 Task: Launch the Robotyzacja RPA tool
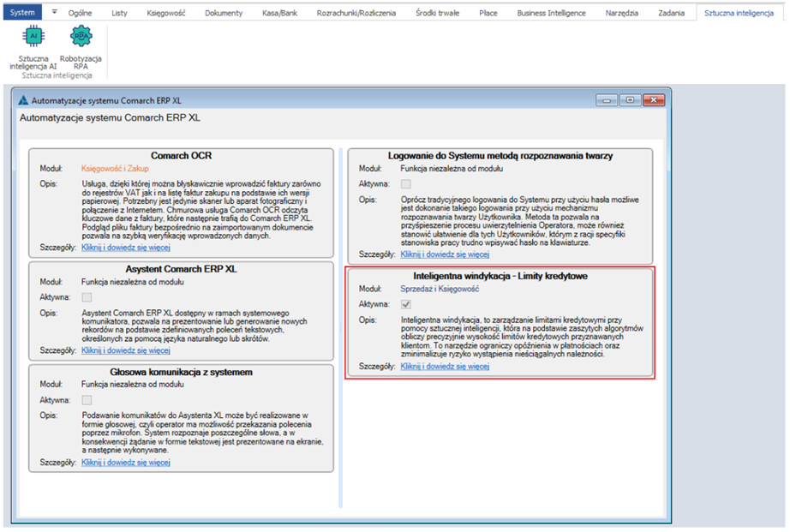coord(81,48)
